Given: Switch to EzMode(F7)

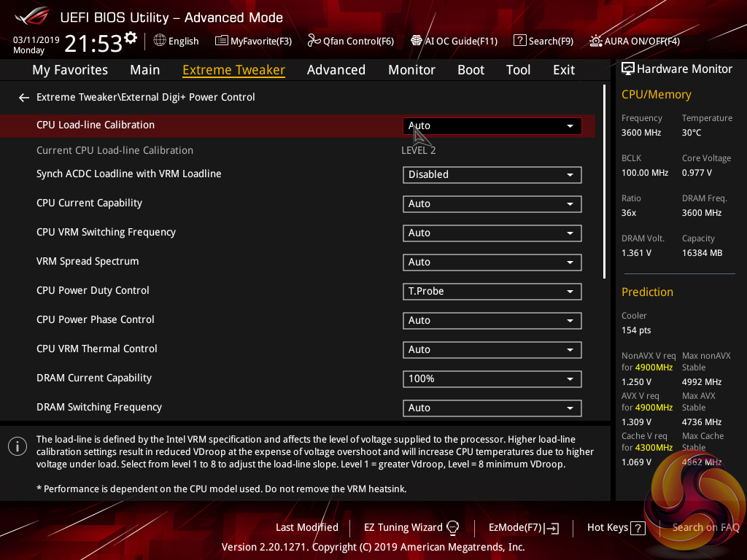Looking at the screenshot, I should pyautogui.click(x=523, y=527).
